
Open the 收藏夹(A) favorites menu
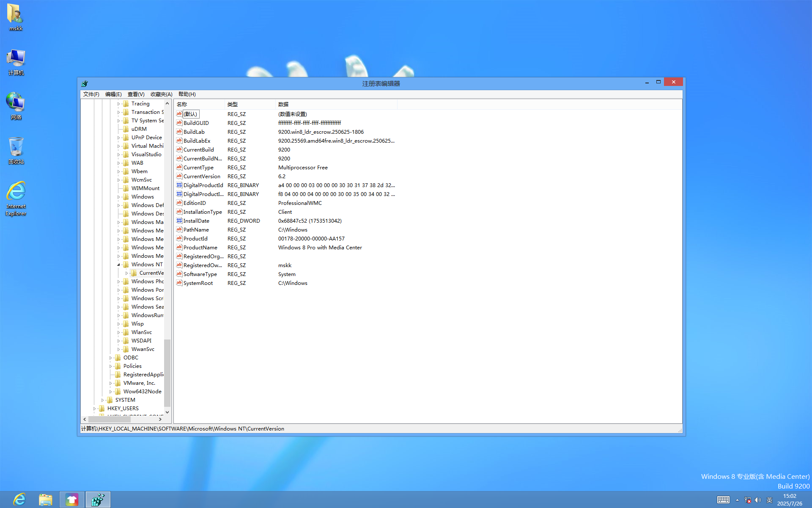(161, 94)
